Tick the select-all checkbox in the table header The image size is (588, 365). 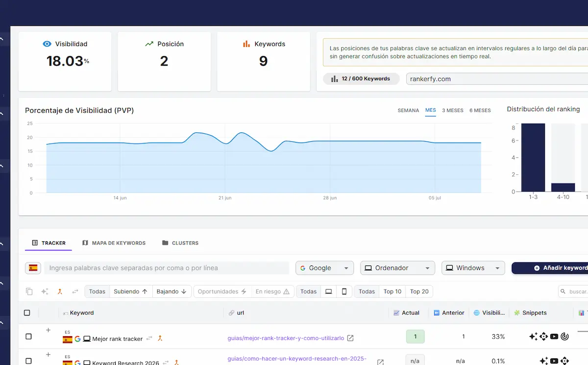point(27,313)
